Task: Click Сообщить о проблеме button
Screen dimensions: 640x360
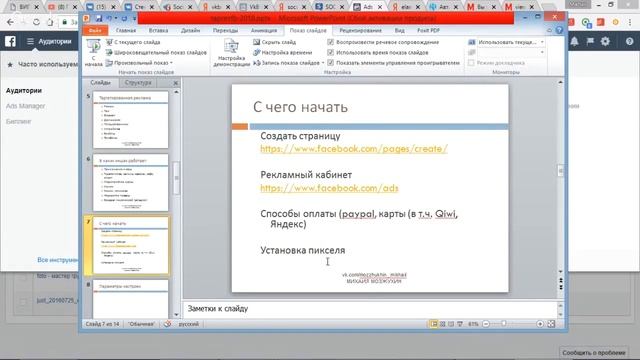Action: (x=594, y=352)
